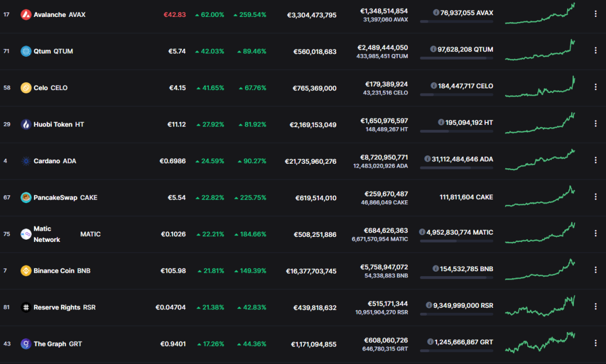Image resolution: width=606 pixels, height=364 pixels.
Task: Open the three-dot menu for Celo row
Action: pos(595,87)
